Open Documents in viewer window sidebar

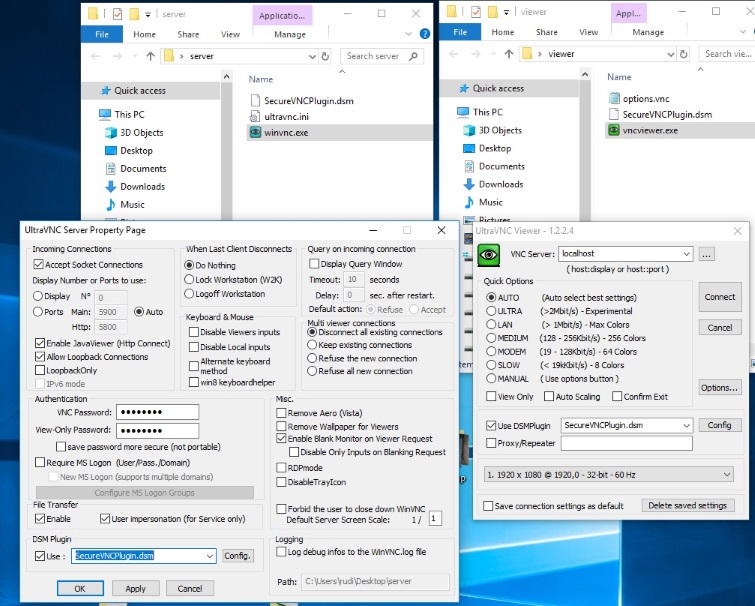click(x=501, y=166)
